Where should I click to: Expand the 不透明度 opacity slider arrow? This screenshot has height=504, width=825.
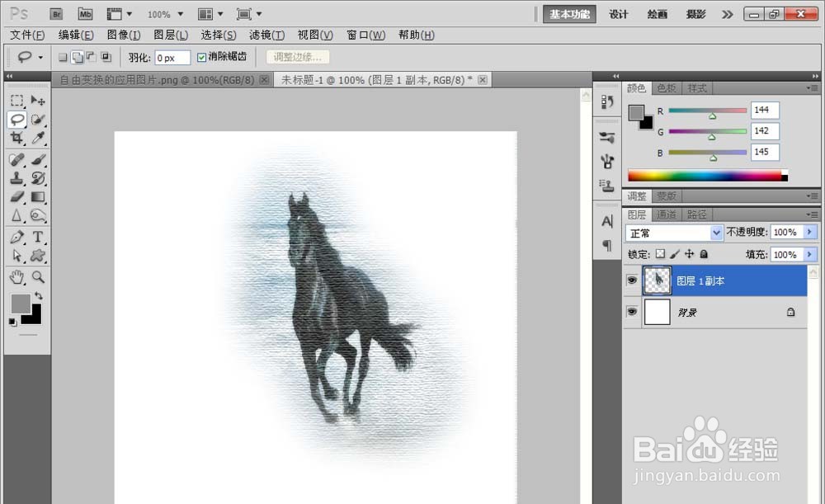point(810,232)
